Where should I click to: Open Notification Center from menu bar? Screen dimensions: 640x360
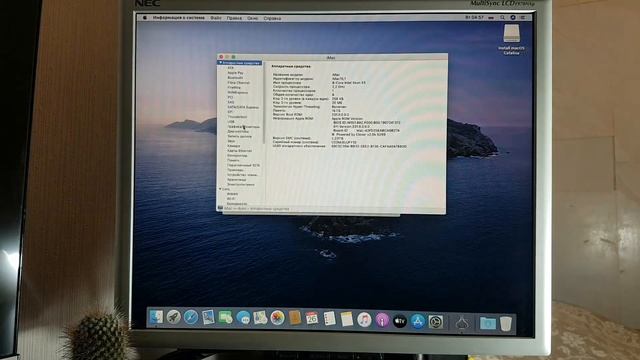[x=523, y=18]
